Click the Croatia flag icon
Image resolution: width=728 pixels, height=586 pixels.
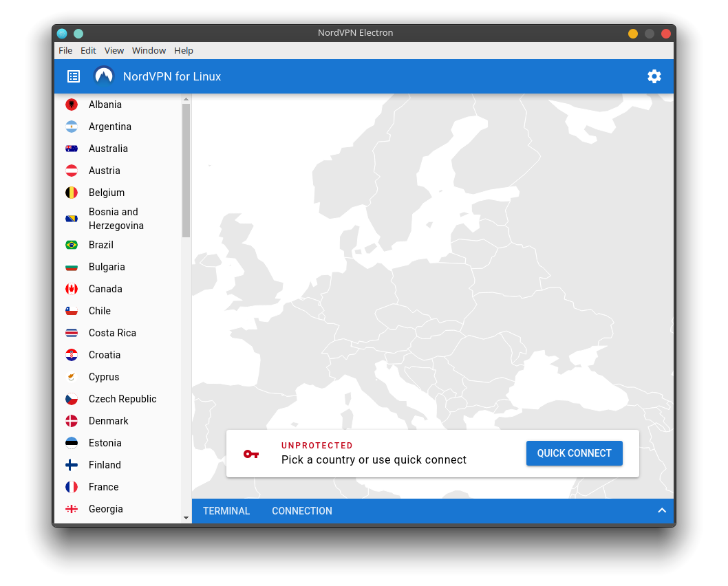click(72, 355)
